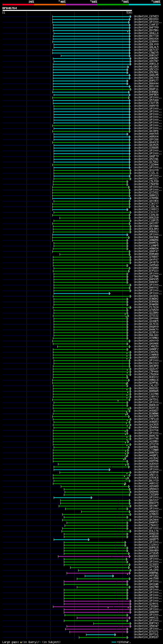Select hit label UniRef100_B3NDH2
163x644 pixels.
[x=146, y=299]
